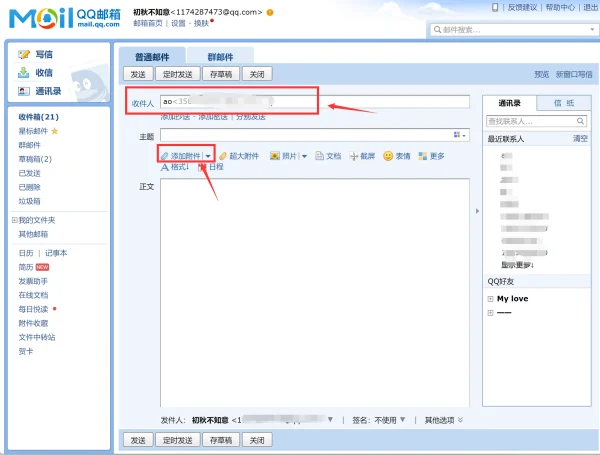The height and width of the screenshot is (455, 600).
Task: Click 退出 logout link
Action: pos(590,7)
